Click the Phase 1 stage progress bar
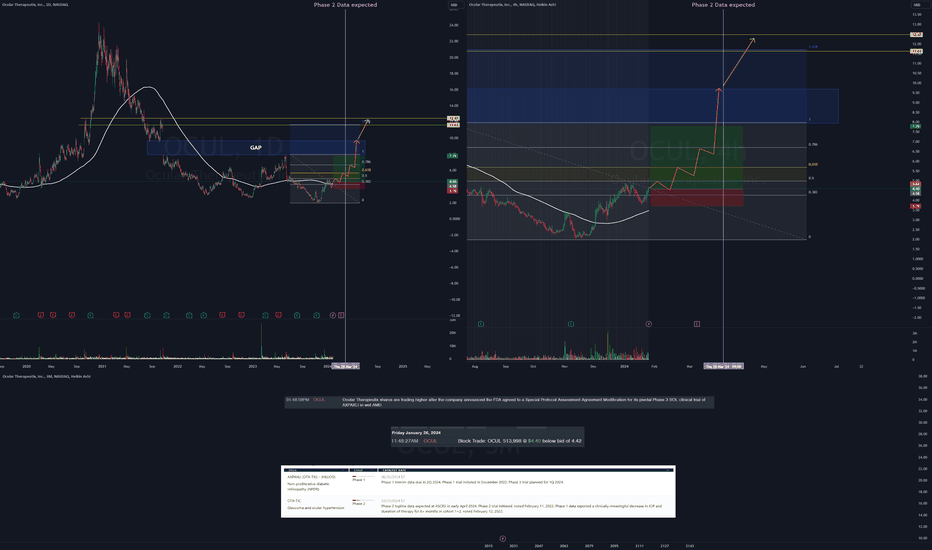 coord(363,476)
